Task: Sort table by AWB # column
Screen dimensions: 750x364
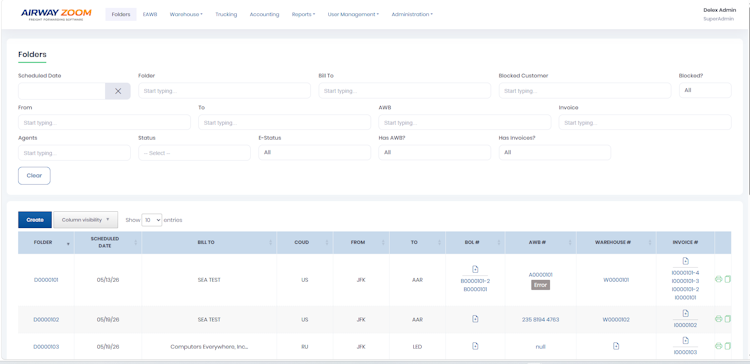Action: tap(540, 243)
